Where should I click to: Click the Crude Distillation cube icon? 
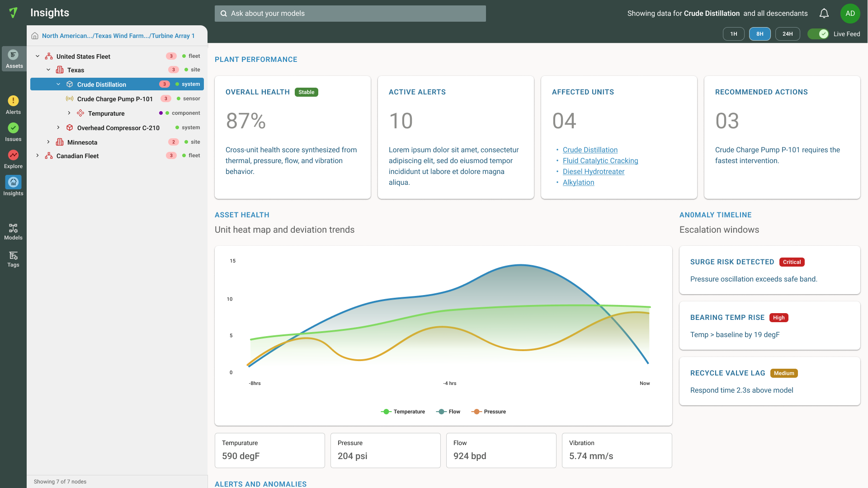click(70, 84)
